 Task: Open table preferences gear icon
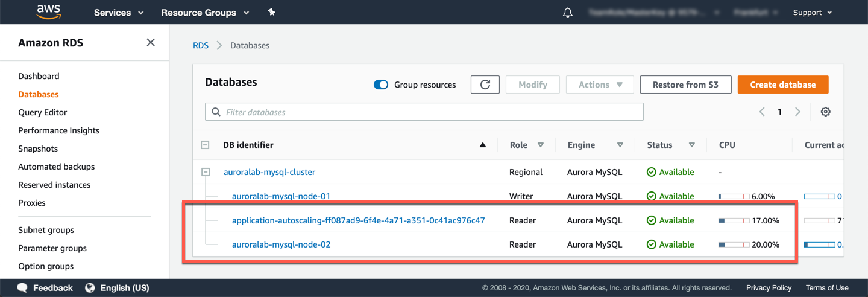pyautogui.click(x=826, y=112)
